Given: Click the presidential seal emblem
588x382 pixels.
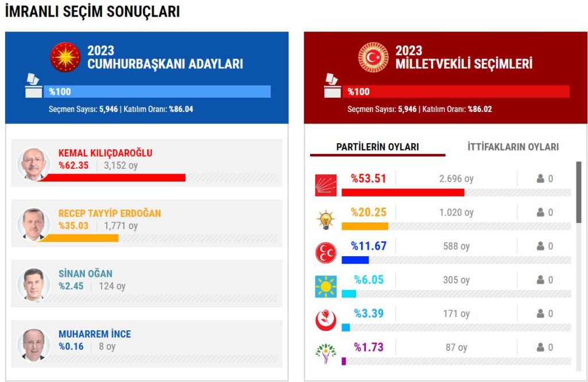Looking at the screenshot, I should [x=65, y=57].
